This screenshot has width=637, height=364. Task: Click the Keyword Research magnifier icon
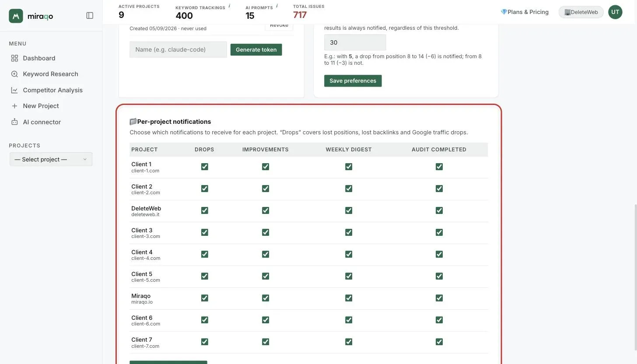click(14, 74)
